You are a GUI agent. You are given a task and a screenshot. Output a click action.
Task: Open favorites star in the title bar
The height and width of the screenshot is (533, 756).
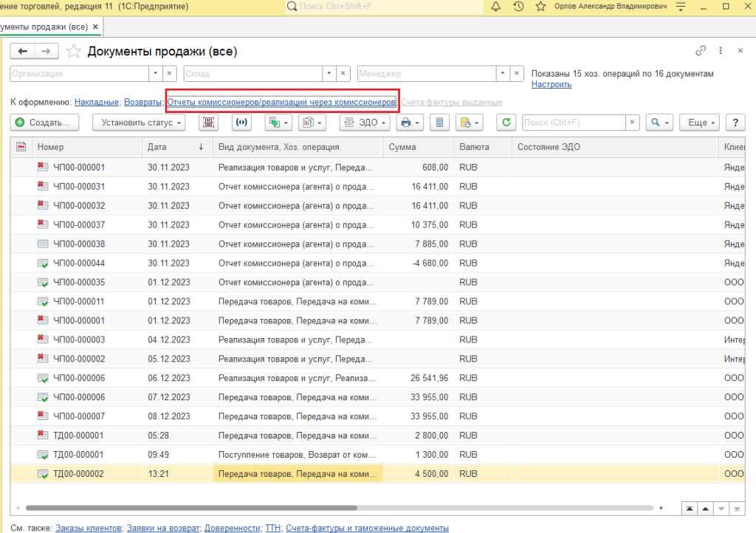tap(540, 7)
